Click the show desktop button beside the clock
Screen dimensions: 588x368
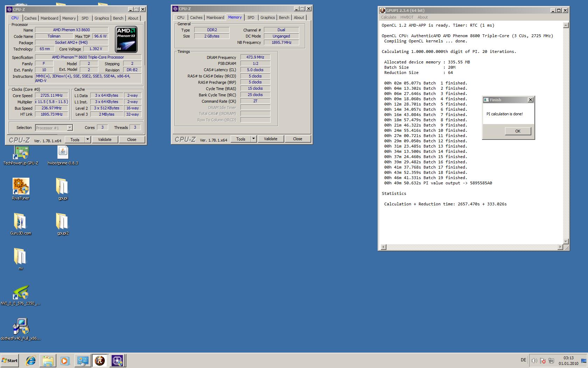(584, 360)
